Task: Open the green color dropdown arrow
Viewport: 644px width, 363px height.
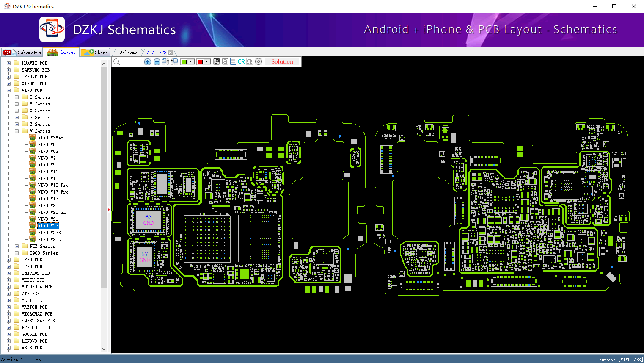Action: 191,62
